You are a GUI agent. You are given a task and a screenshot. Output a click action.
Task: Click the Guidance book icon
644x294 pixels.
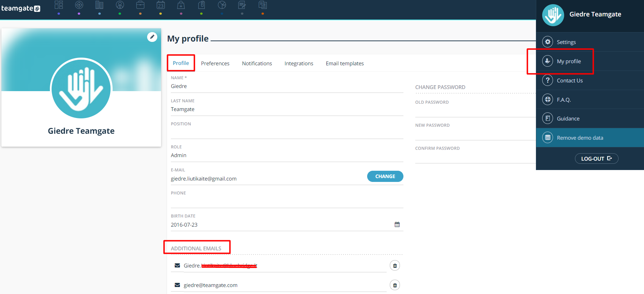[x=548, y=118]
